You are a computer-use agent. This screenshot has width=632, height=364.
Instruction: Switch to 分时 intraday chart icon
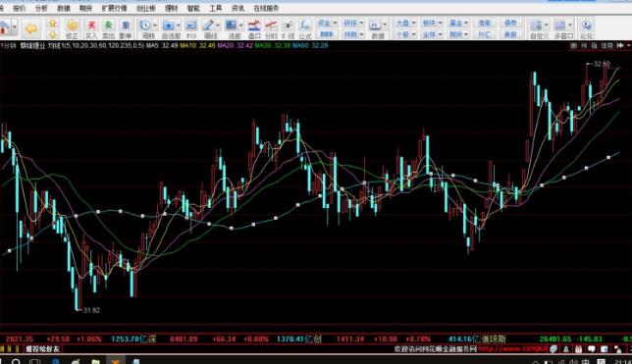click(271, 28)
